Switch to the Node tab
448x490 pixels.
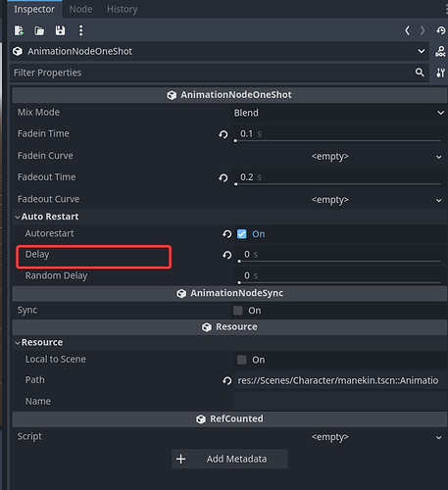80,9
